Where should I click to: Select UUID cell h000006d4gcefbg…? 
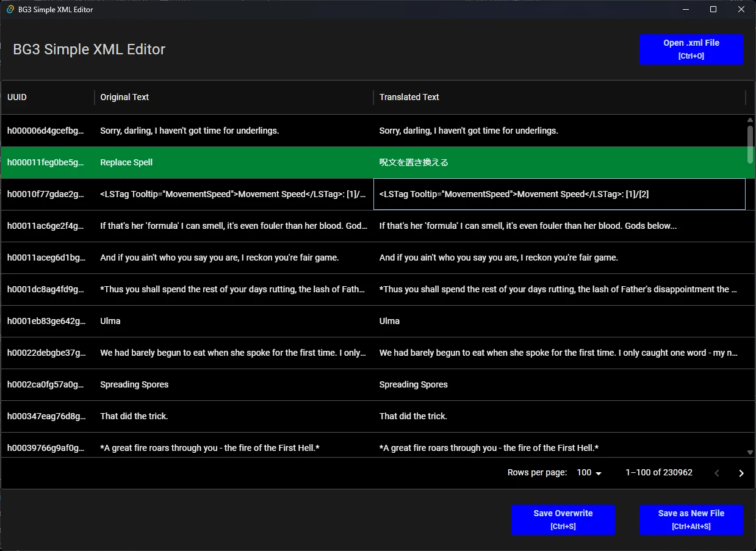click(x=48, y=131)
